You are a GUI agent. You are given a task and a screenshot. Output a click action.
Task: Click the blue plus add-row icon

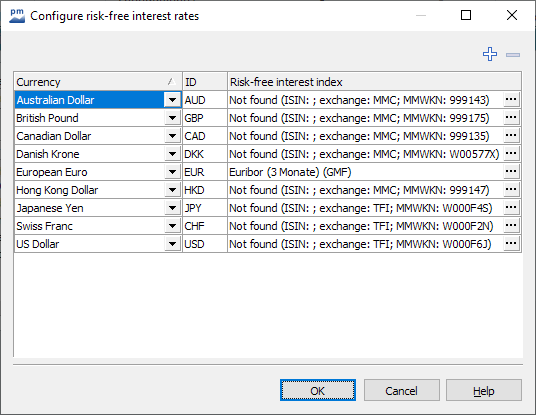coord(490,54)
